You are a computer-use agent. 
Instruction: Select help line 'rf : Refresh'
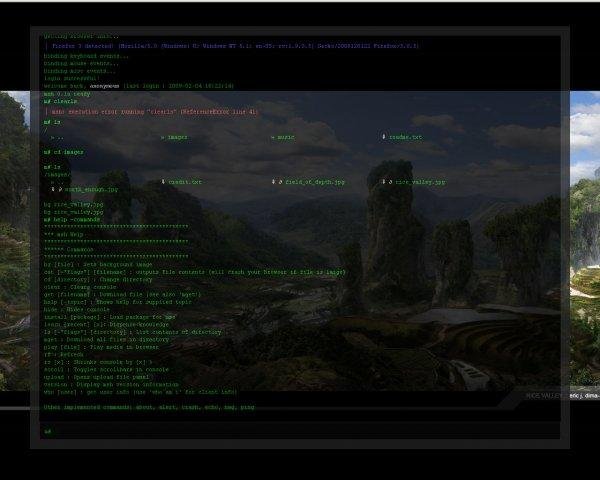coord(64,354)
